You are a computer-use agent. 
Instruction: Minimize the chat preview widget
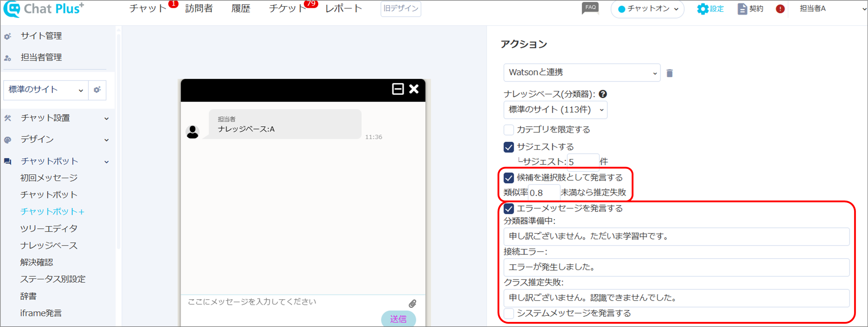pos(398,89)
